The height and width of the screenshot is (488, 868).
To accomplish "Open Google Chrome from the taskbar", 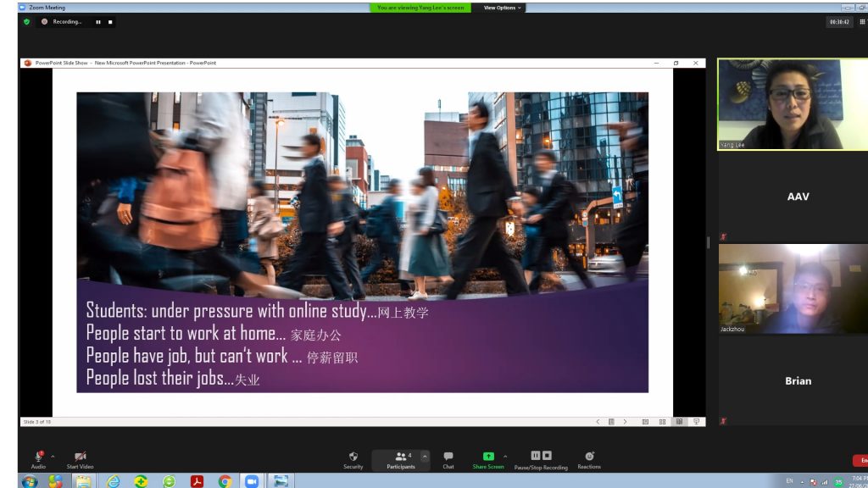I will click(x=225, y=481).
